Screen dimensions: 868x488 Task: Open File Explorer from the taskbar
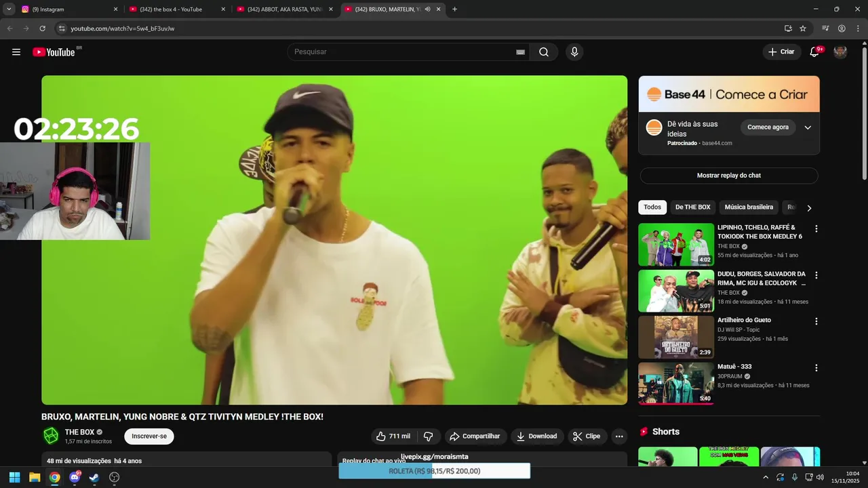click(x=35, y=477)
